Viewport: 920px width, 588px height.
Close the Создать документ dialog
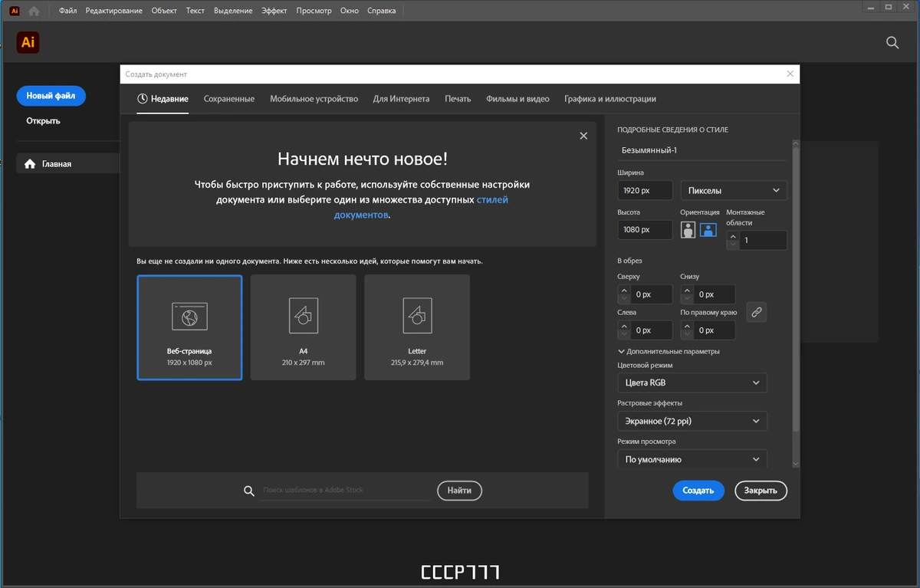click(790, 74)
